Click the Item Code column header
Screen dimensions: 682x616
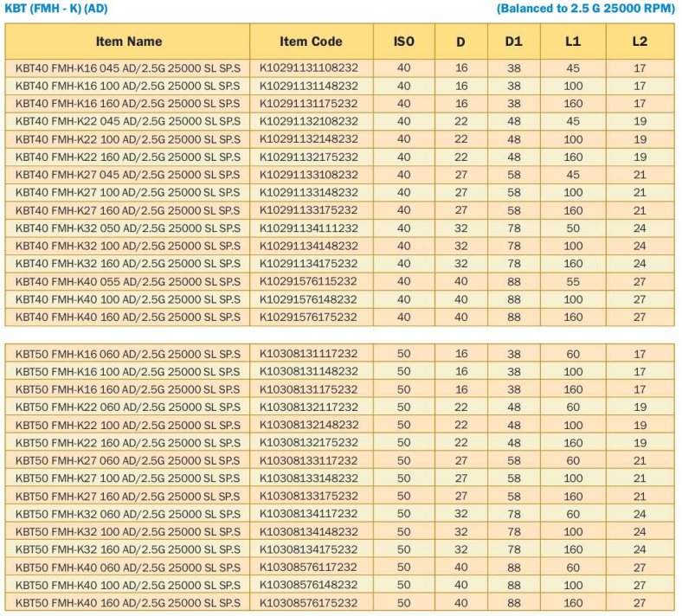click(311, 42)
